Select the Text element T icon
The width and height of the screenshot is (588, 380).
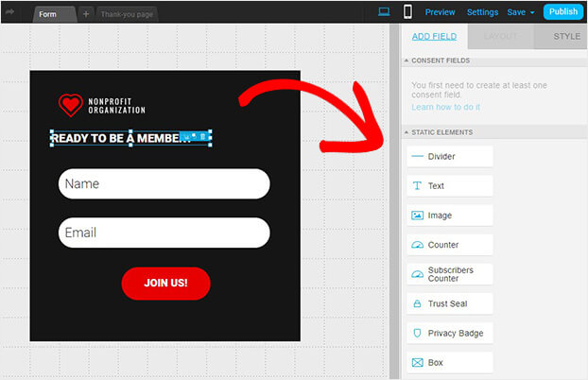click(x=417, y=185)
